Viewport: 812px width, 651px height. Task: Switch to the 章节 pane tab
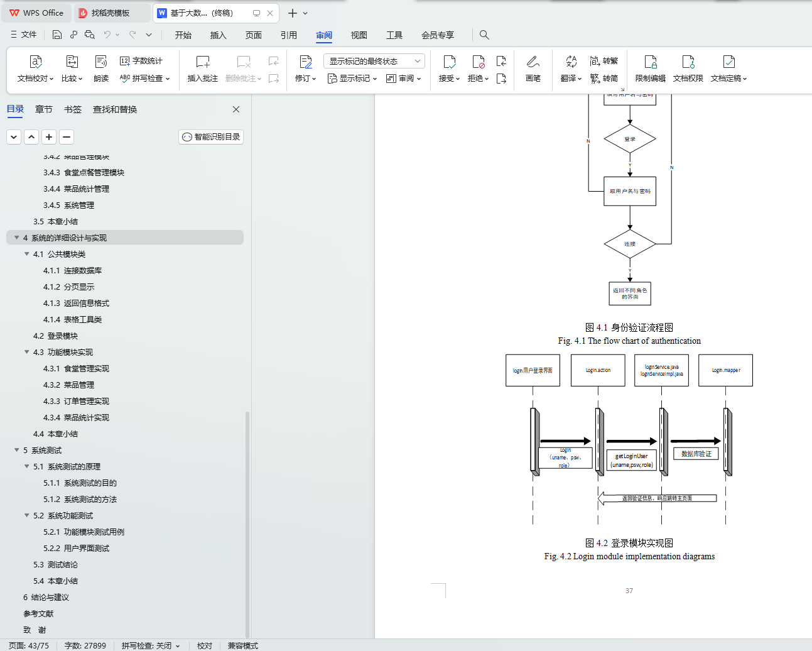tap(44, 109)
